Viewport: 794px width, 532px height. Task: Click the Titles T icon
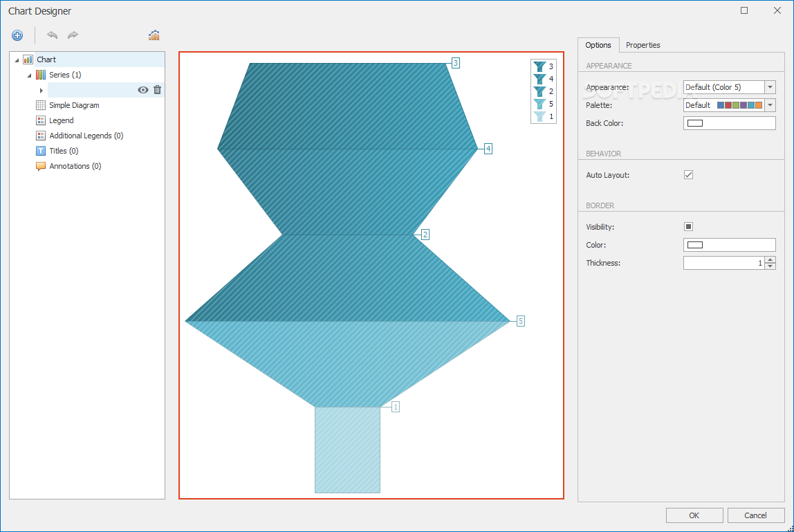pos(41,151)
